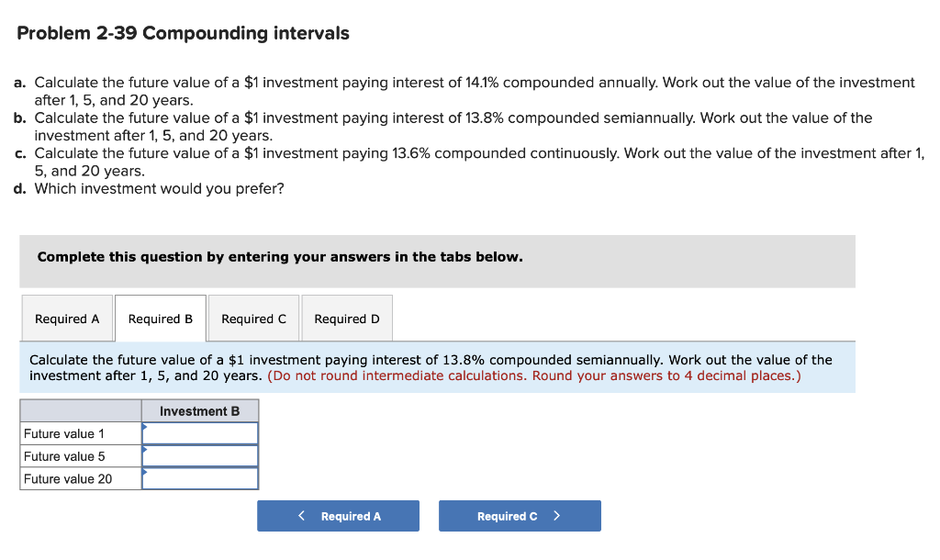Click the blue arrow marker in Future value 5 cell
This screenshot has height=560, width=940.
click(x=145, y=450)
